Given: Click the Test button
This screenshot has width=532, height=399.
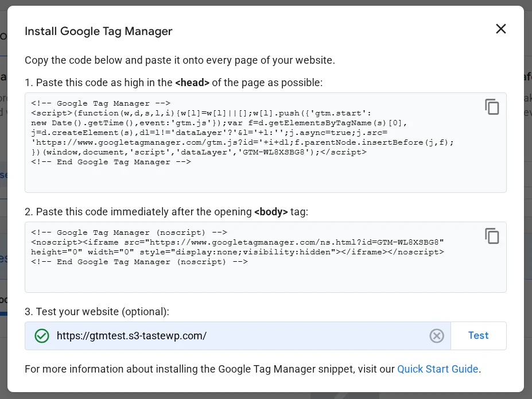Looking at the screenshot, I should coord(479,335).
